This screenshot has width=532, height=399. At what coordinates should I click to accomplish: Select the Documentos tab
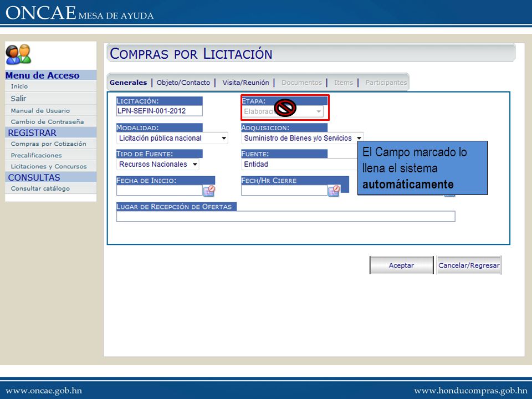(301, 83)
